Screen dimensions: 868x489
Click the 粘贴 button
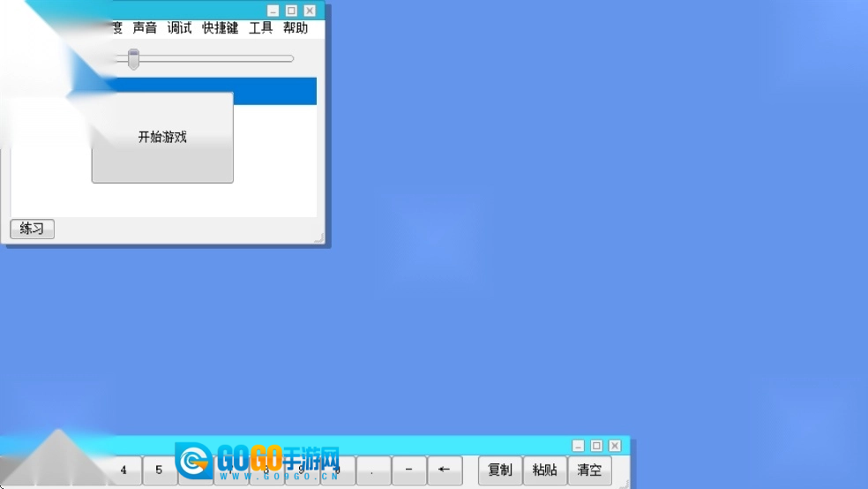545,470
